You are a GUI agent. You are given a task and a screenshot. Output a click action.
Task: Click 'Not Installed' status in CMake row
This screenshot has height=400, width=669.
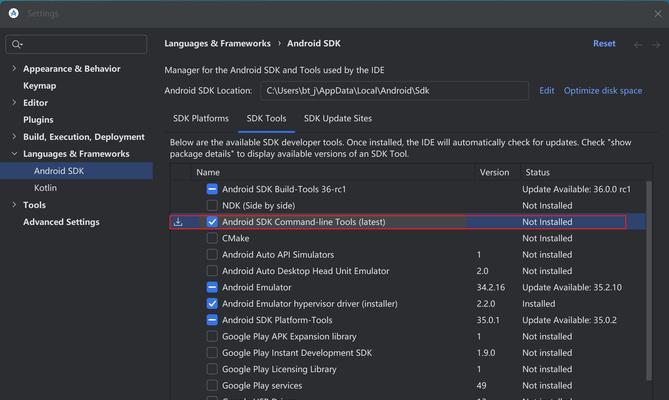(x=547, y=238)
